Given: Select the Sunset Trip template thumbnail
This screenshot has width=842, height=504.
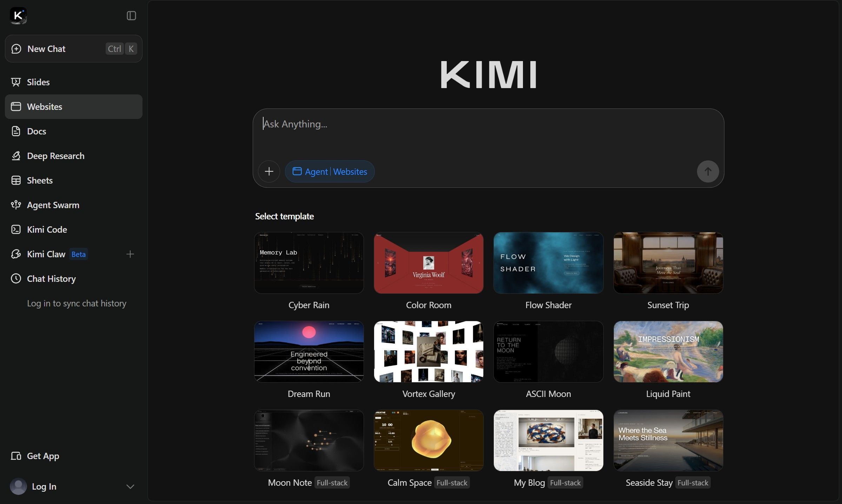Looking at the screenshot, I should click(x=668, y=263).
